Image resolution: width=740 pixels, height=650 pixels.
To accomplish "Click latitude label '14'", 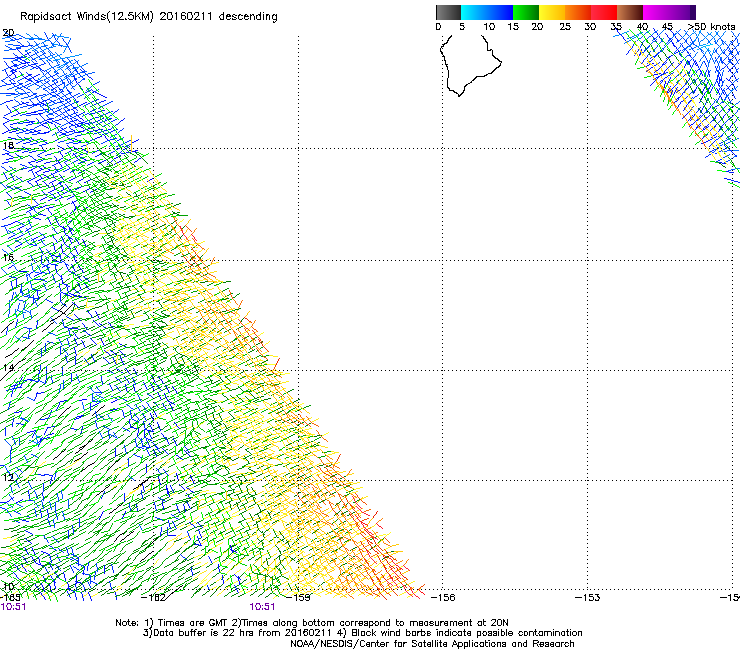I will 8,368.
